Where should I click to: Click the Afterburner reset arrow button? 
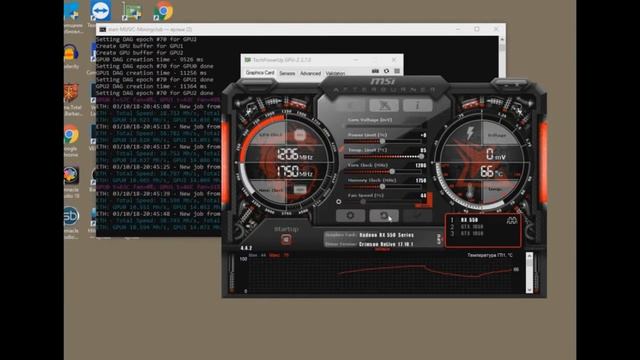pos(384,216)
